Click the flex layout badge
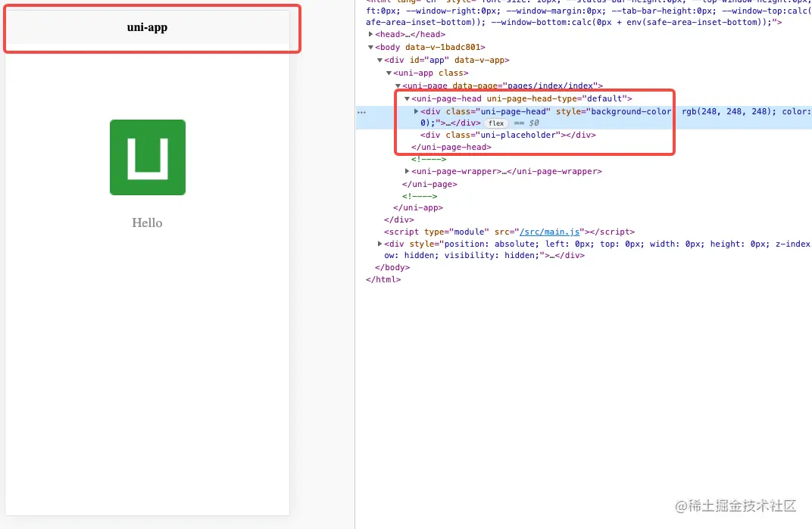 coord(496,123)
